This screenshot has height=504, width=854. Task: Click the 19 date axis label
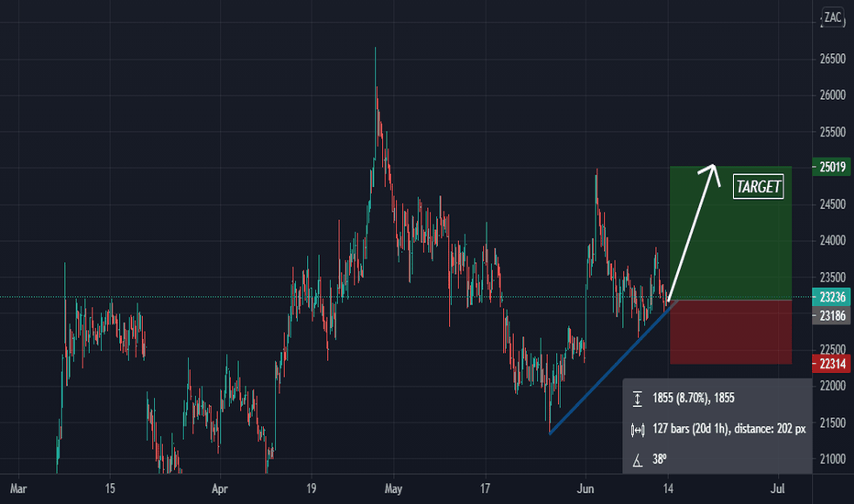coord(311,488)
